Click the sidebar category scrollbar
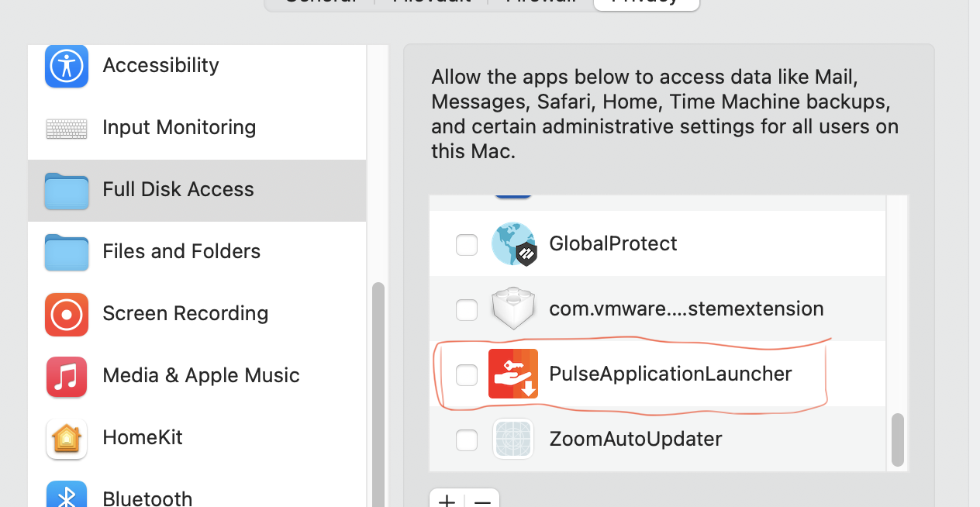 coord(378,395)
